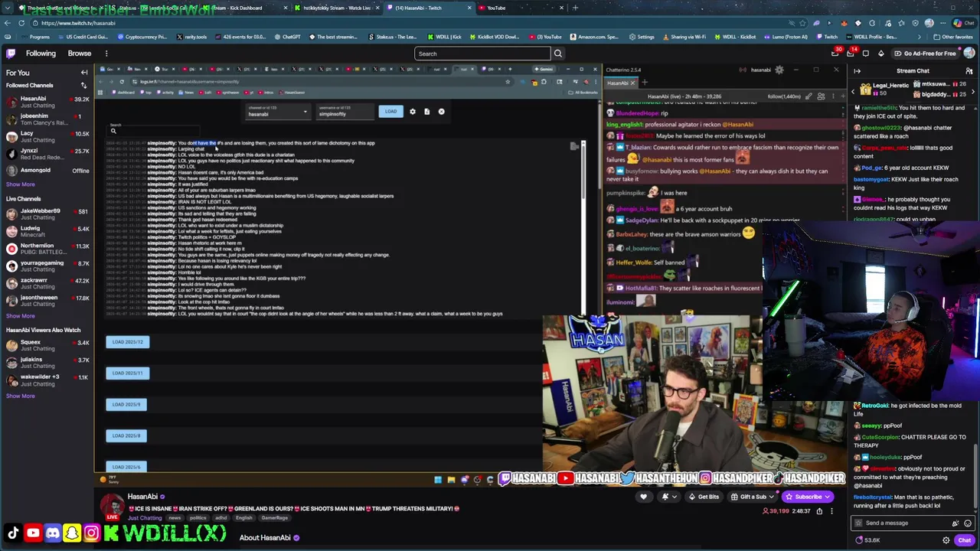Open the emote picker in chat input
980x551 pixels.
[968, 523]
